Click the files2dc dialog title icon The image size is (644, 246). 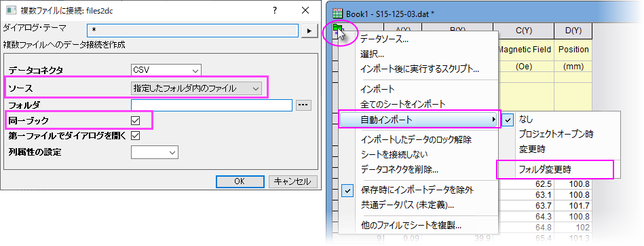pos(11,11)
